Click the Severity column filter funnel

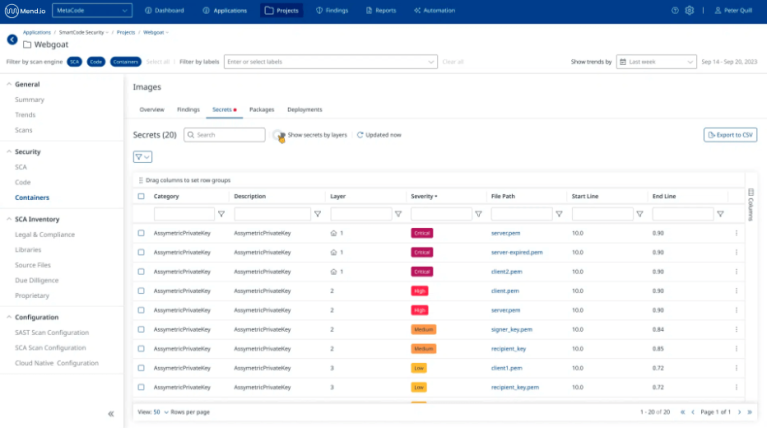[x=478, y=214]
